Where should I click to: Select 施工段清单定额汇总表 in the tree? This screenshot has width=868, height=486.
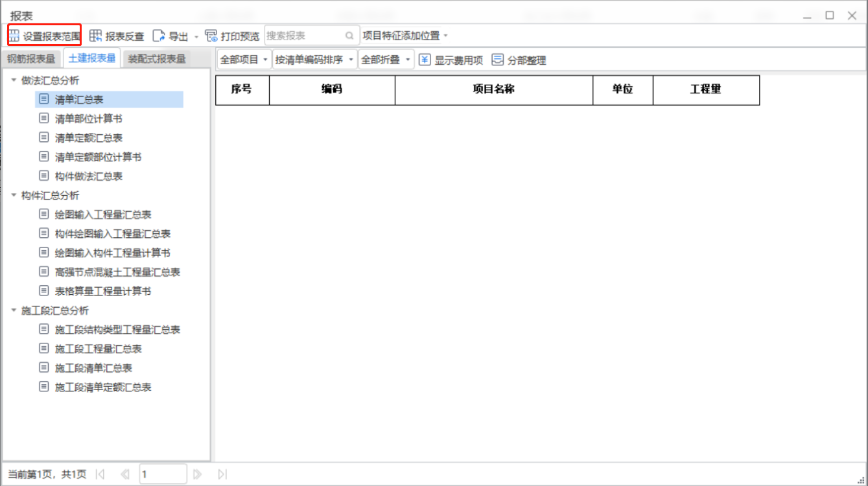(x=103, y=387)
